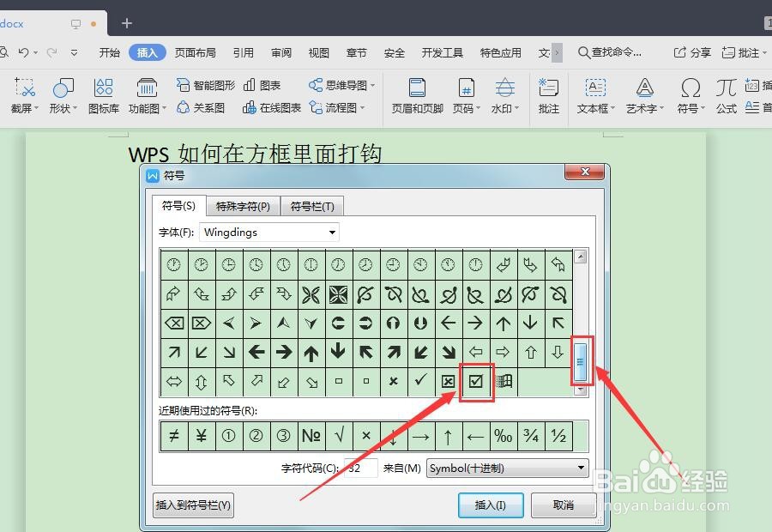This screenshot has height=532, width=772.
Task: Close the 符号 dialog
Action: [585, 172]
